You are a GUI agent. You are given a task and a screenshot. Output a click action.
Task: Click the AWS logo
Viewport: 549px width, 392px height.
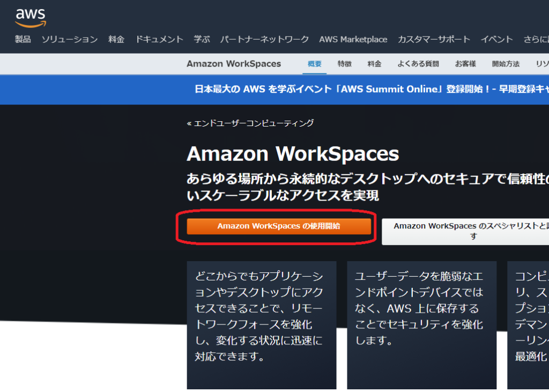(x=31, y=17)
